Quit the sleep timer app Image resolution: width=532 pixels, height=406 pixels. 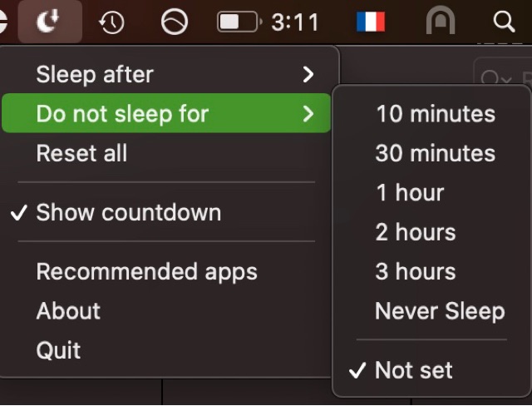[x=58, y=350]
